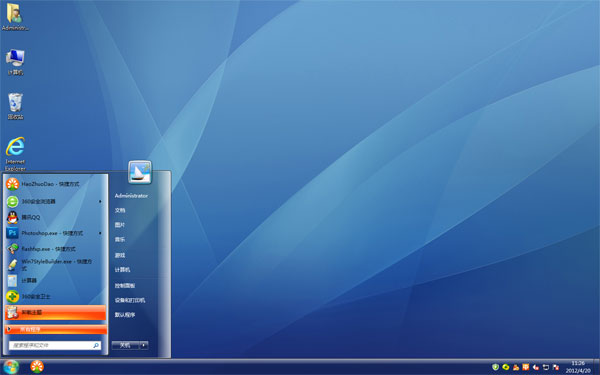Open Music from Start menu right pane
This screenshot has width=600, height=375.
pyautogui.click(x=120, y=239)
